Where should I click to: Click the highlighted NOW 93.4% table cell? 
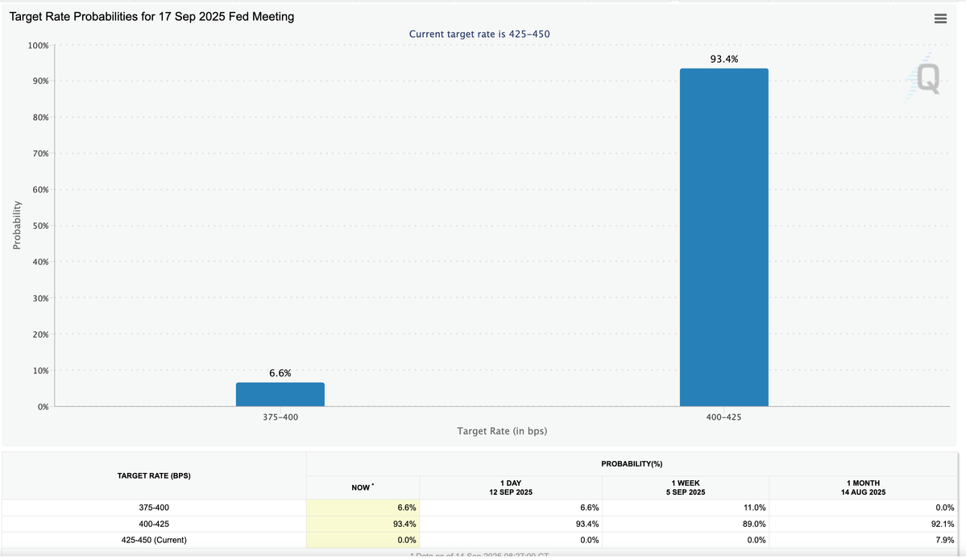click(x=363, y=524)
